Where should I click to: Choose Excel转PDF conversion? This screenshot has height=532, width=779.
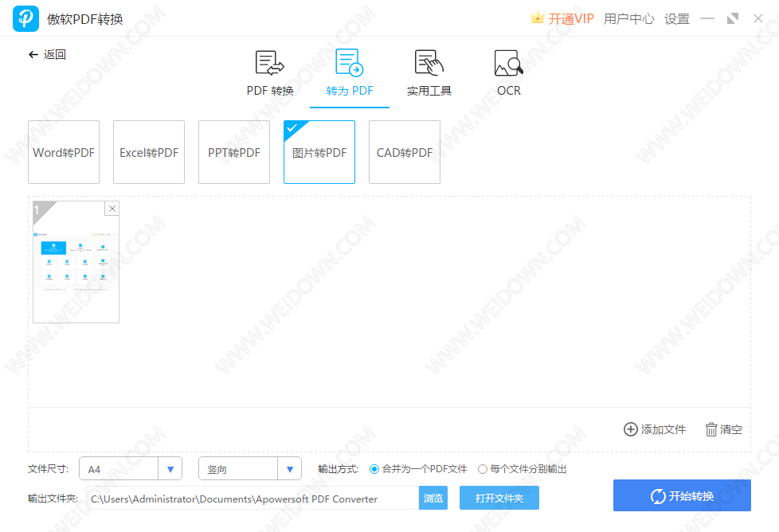149,152
